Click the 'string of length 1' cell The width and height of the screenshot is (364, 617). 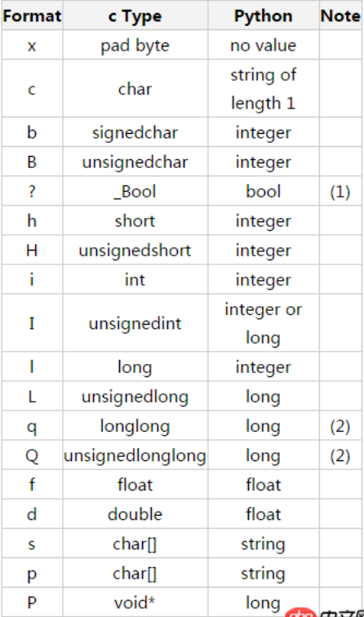pos(264,88)
